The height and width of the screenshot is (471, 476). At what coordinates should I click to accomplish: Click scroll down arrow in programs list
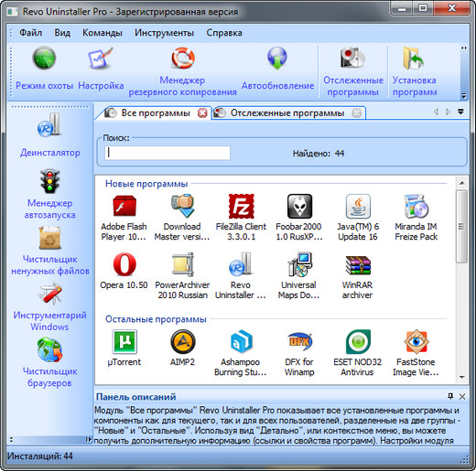point(462,377)
